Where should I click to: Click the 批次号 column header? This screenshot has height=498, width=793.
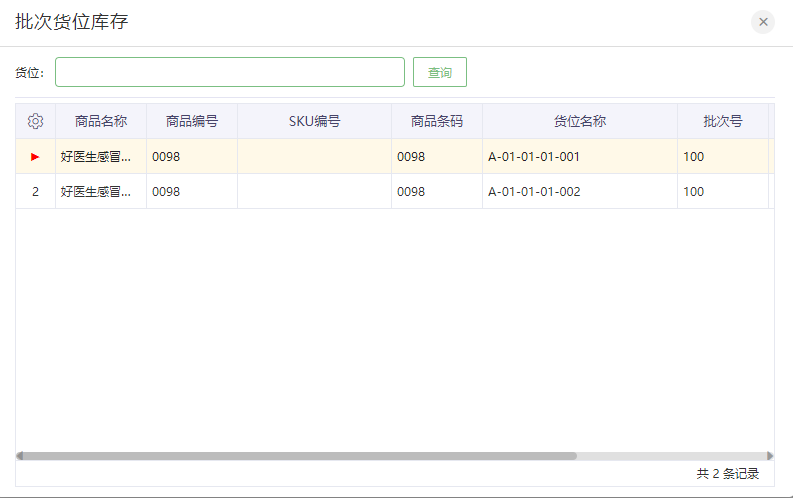(x=723, y=121)
